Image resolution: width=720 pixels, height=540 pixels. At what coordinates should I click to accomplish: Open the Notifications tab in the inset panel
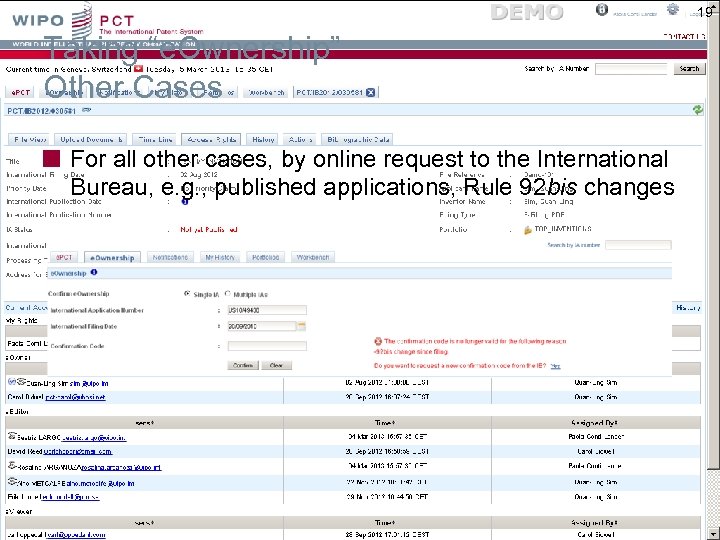click(x=170, y=258)
